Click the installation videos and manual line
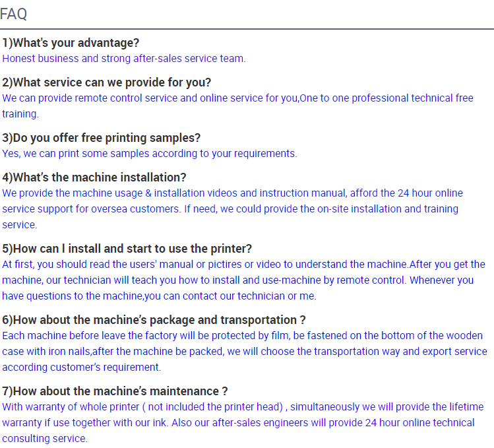Image resolution: width=494 pixels, height=448 pixels. click(233, 193)
